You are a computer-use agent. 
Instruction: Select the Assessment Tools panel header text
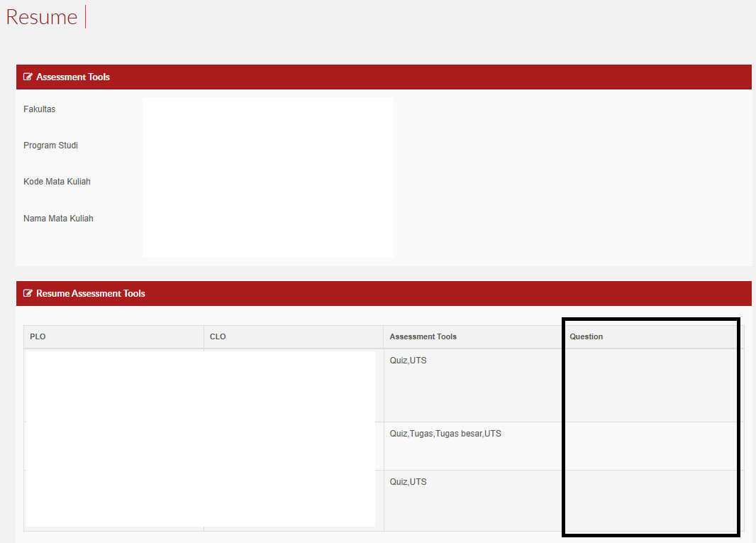(73, 77)
